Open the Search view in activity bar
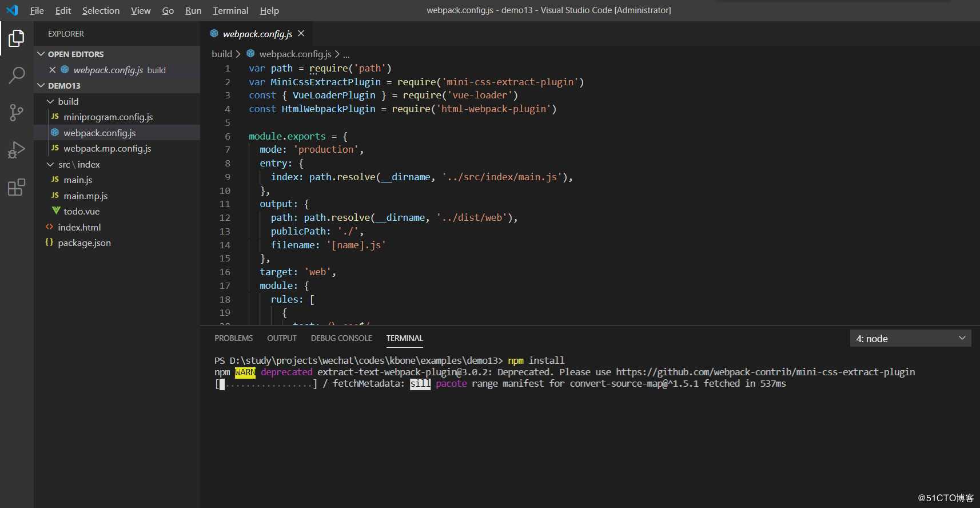 tap(17, 75)
